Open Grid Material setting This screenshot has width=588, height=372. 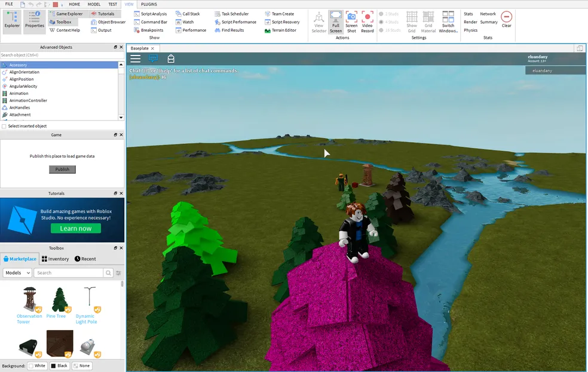[x=428, y=22]
